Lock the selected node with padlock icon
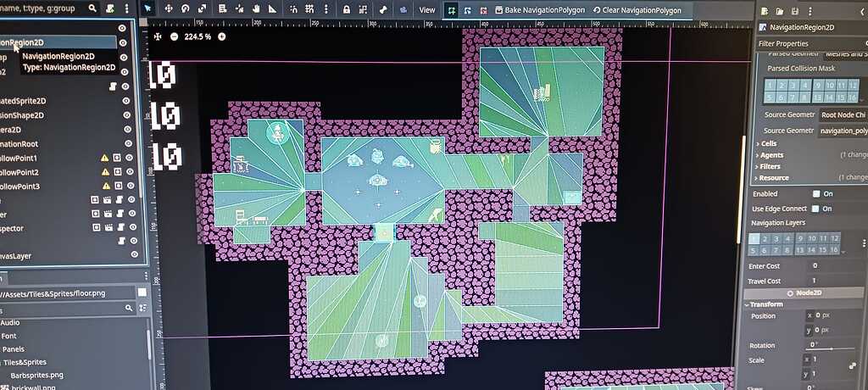 click(x=347, y=10)
